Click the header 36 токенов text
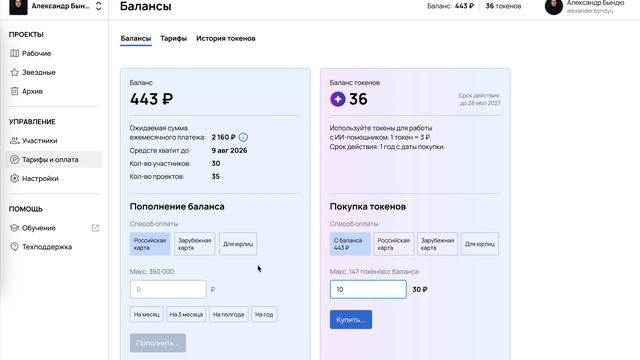 (503, 6)
